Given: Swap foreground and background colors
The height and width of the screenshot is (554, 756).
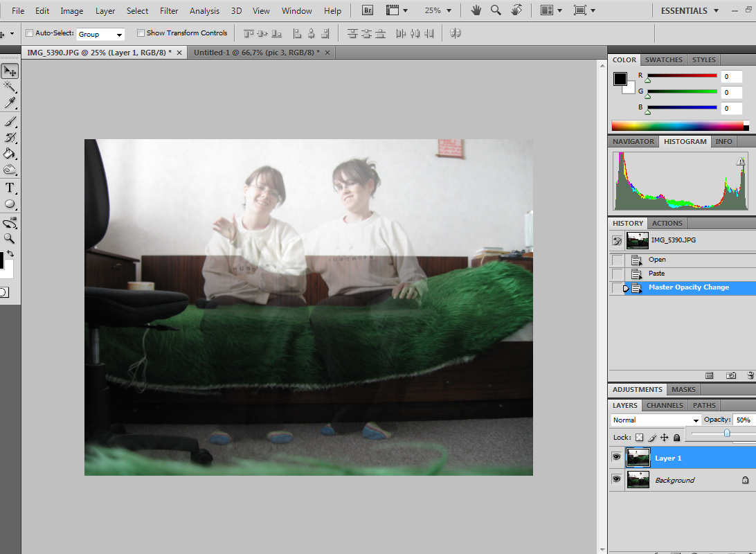Looking at the screenshot, I should coord(10,253).
